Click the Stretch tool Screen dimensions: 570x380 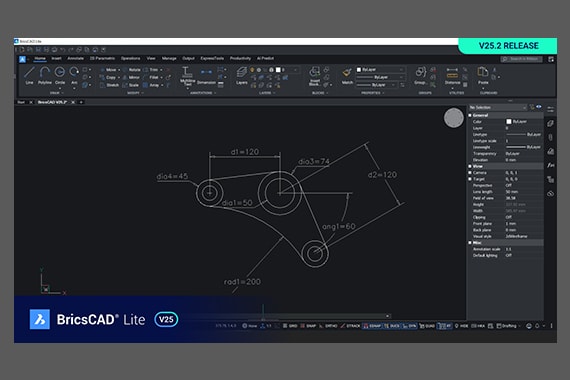pos(109,85)
